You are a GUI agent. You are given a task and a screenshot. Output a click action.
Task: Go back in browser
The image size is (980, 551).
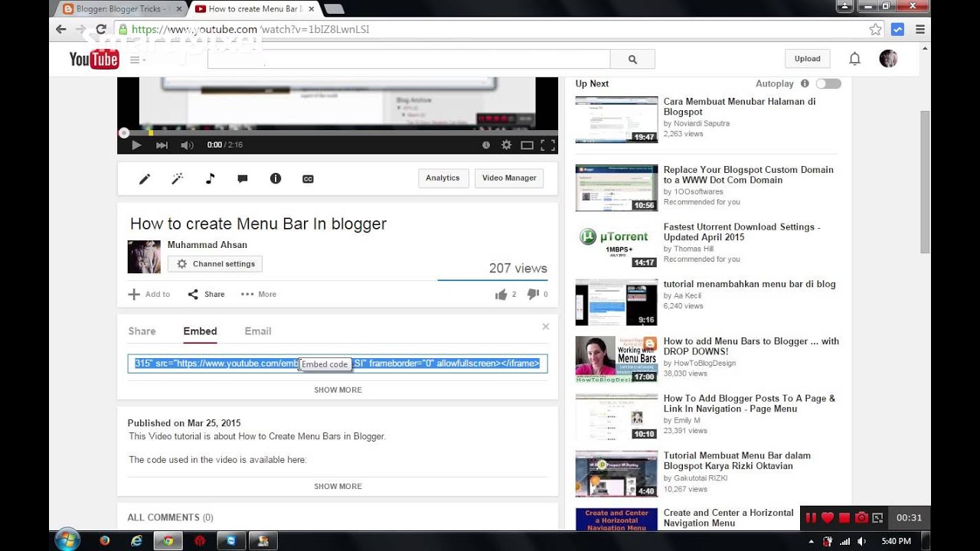pos(61,30)
